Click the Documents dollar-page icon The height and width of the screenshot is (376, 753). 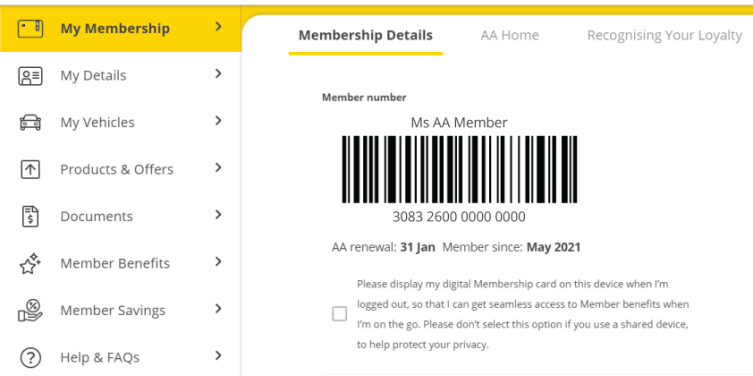click(x=30, y=217)
